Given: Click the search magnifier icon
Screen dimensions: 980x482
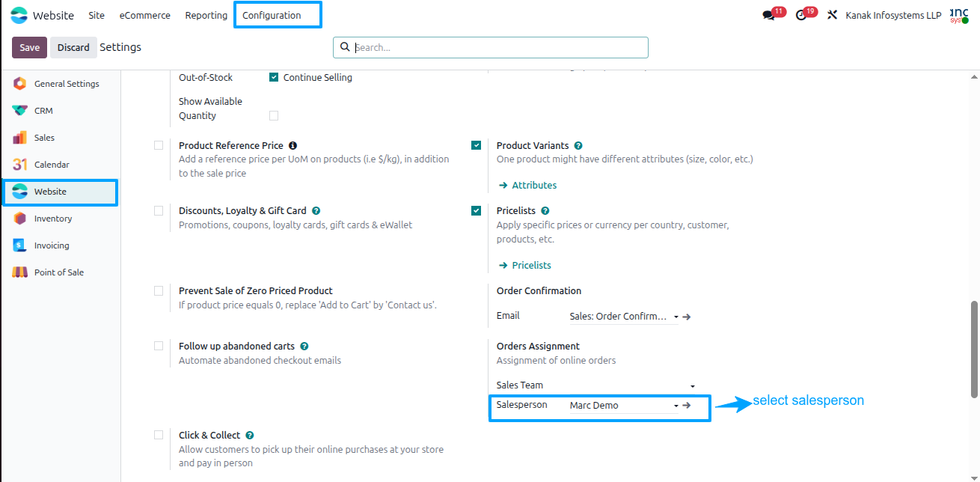Looking at the screenshot, I should pyautogui.click(x=345, y=47).
